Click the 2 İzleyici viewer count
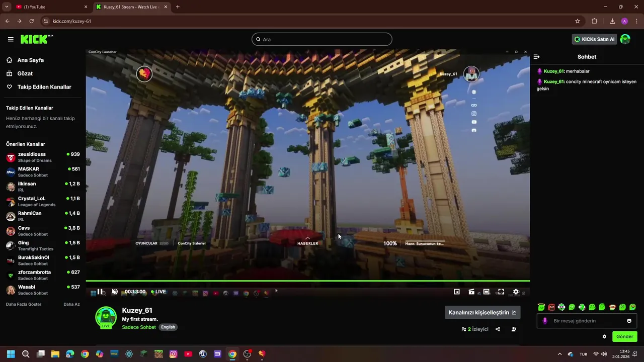 point(475,329)
